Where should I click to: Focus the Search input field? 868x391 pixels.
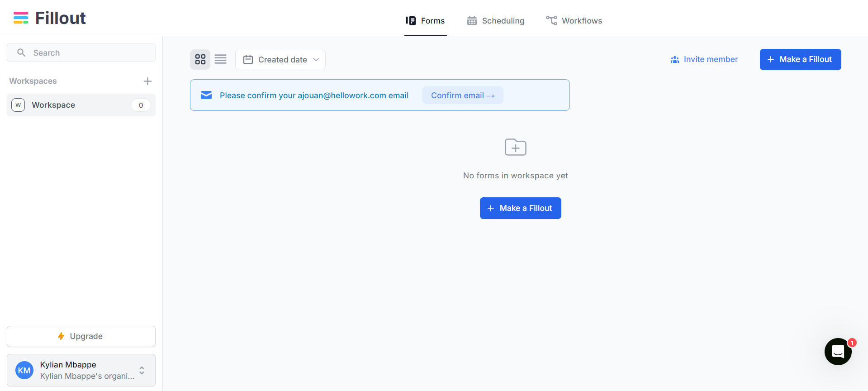[81, 52]
